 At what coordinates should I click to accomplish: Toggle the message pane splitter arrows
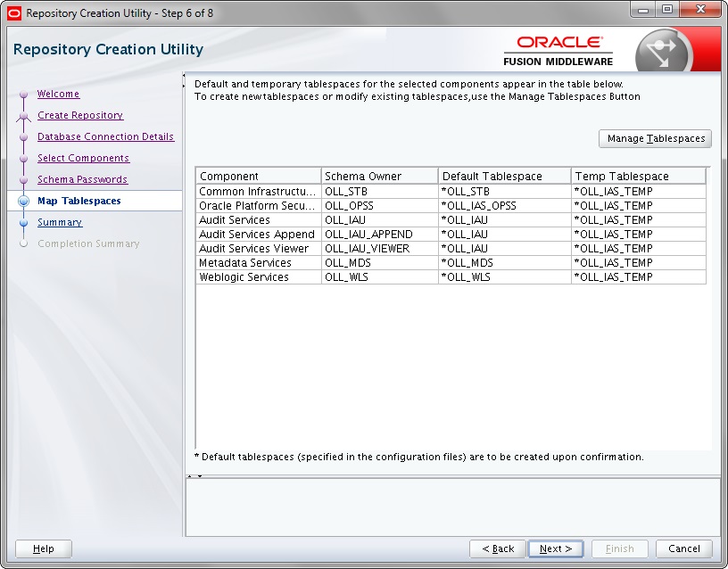click(194, 476)
